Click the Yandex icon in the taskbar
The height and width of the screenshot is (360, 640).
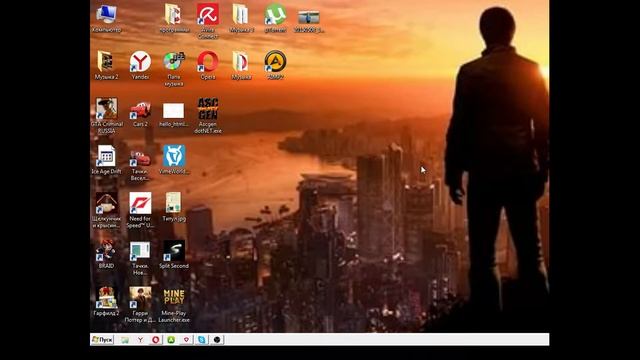(140, 340)
